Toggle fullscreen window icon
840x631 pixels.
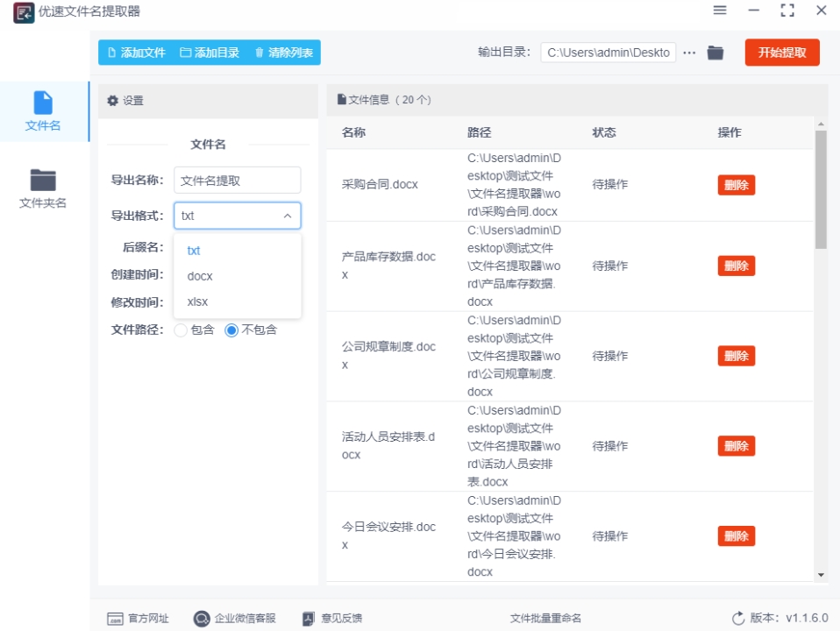click(787, 11)
